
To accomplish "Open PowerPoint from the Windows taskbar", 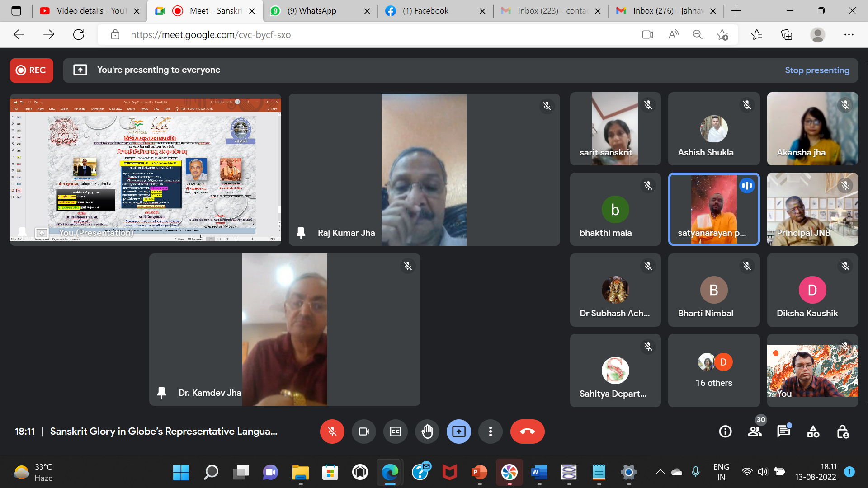I will click(x=479, y=473).
